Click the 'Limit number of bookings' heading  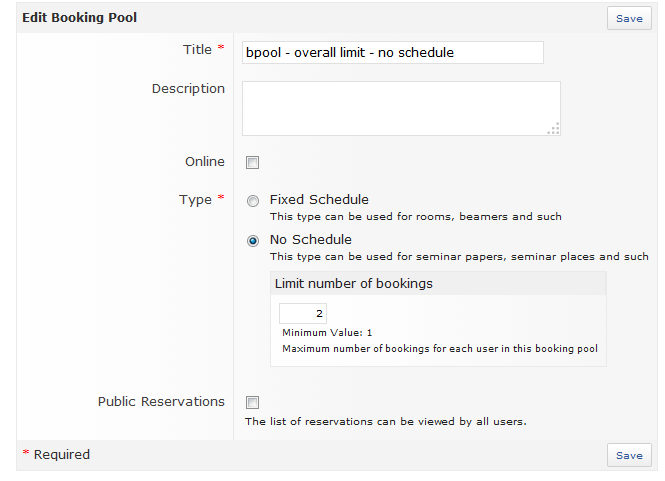(x=354, y=284)
